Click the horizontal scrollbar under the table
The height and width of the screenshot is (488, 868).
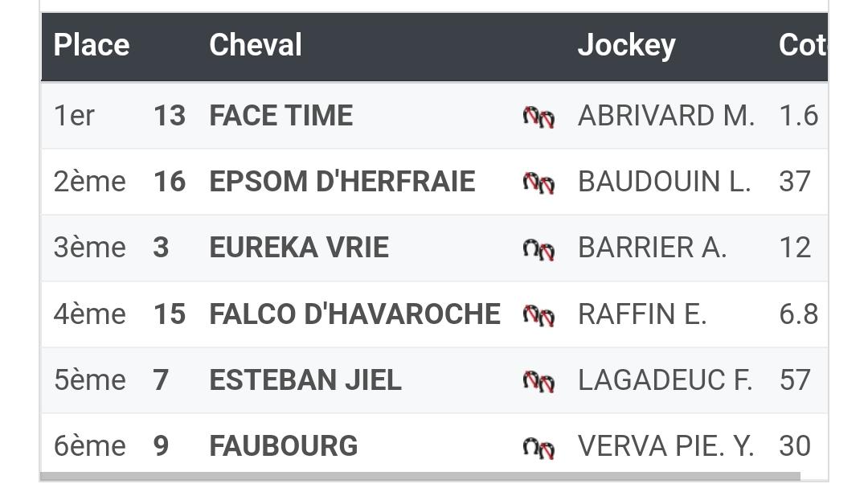tap(420, 477)
